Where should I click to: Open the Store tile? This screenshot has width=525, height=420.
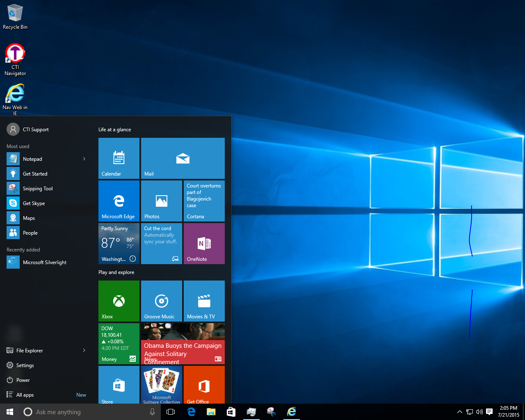(x=119, y=385)
